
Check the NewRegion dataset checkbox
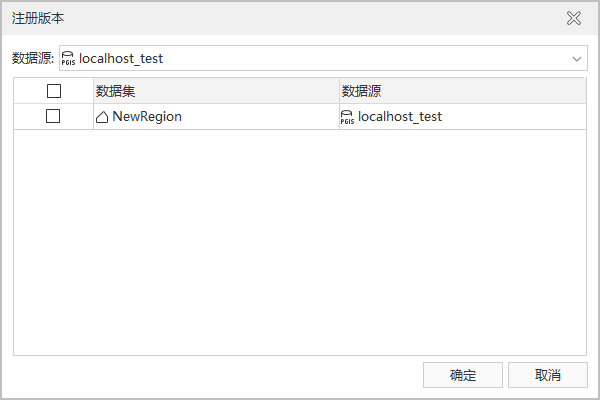tap(54, 117)
